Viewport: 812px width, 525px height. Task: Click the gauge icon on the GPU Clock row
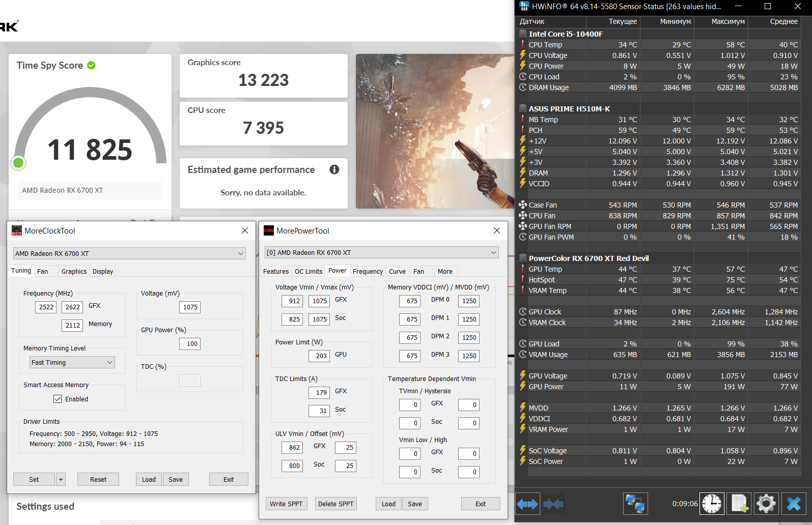tap(523, 312)
